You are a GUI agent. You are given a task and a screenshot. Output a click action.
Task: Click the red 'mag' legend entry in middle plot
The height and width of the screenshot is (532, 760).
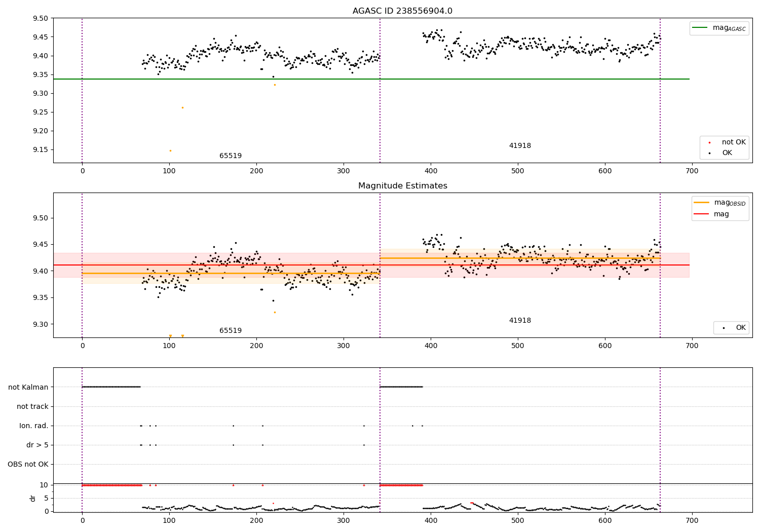coord(711,214)
